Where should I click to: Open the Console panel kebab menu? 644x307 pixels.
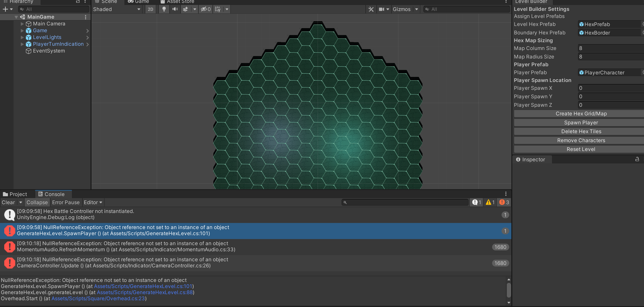506,194
